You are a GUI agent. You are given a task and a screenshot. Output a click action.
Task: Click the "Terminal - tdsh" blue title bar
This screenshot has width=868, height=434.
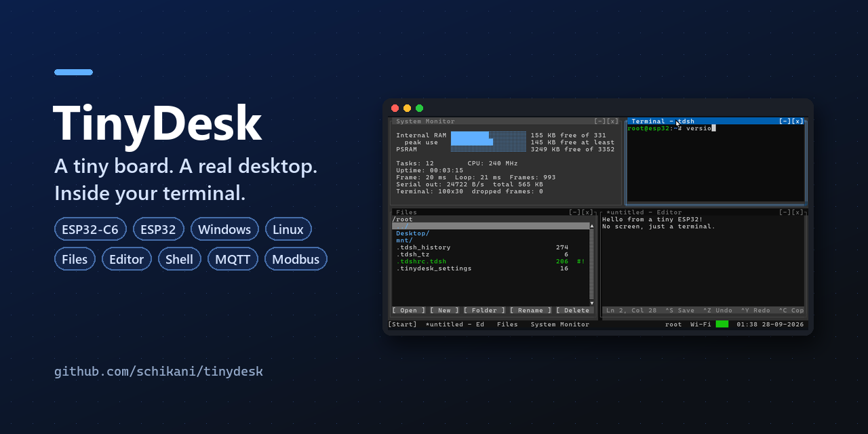click(715, 121)
